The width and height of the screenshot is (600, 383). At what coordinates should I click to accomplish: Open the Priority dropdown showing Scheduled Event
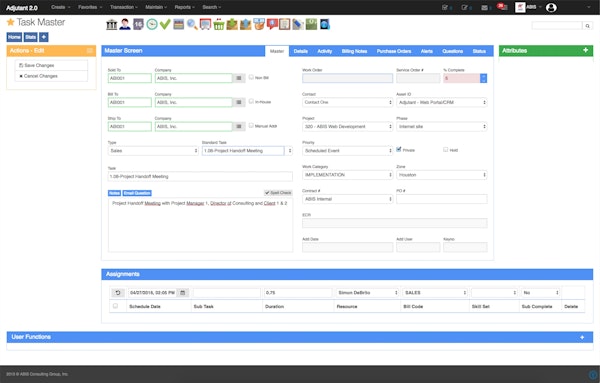tap(347, 151)
